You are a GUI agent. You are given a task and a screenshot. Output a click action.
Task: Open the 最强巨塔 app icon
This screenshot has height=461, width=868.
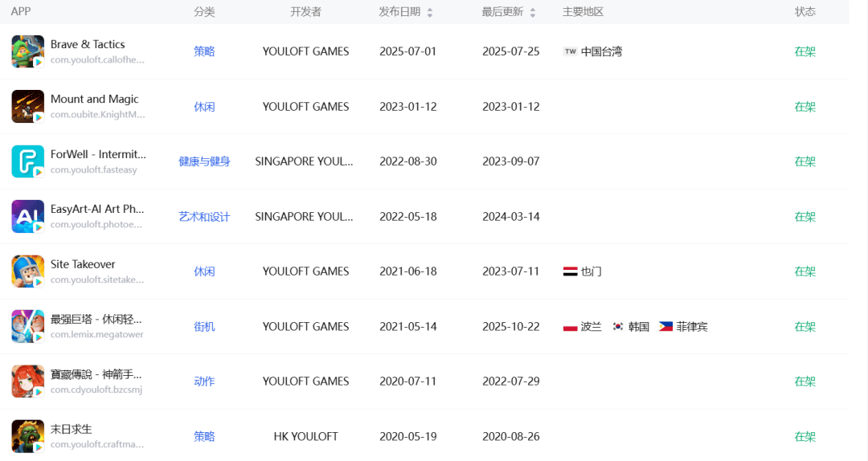click(27, 327)
